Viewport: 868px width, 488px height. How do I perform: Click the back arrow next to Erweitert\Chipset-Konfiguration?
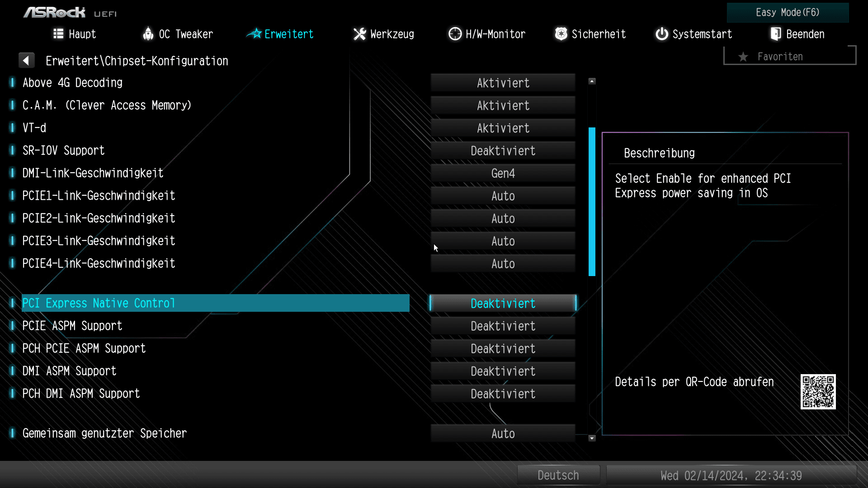coord(26,61)
